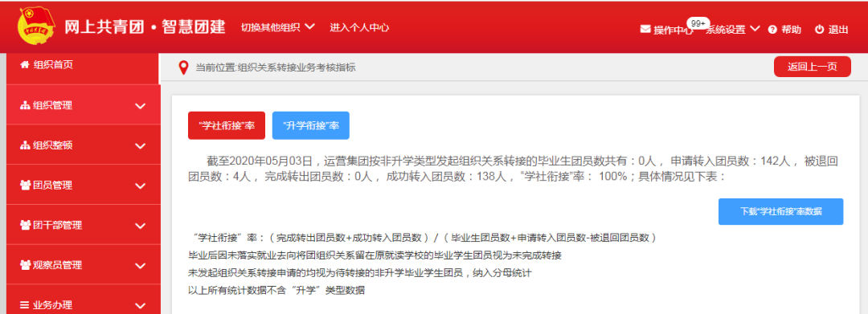Viewport: 868px width, 314px height.
Task: Click the 99+ notification badge
Action: [698, 23]
